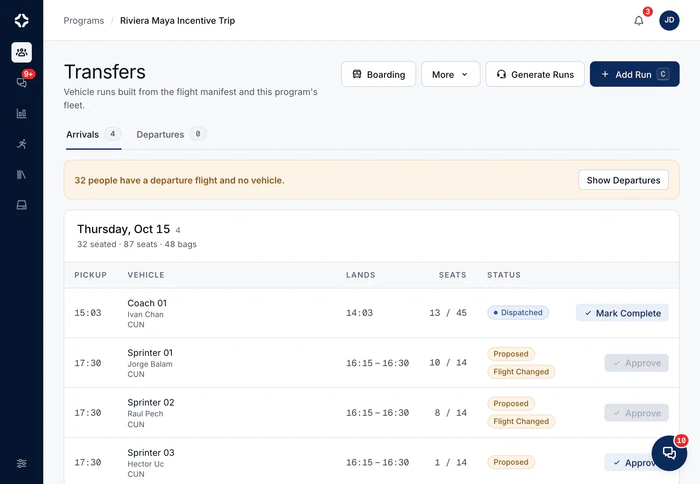Click the 13 / 45 seats value
Screen dimensions: 700x484
pos(448,313)
